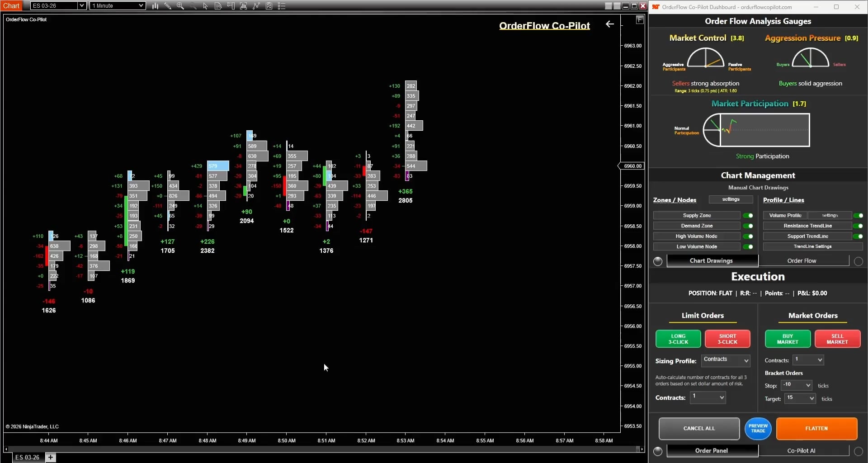Open the ES 03-26 instrument dropdown
This screenshot has width=868, height=463.
[x=58, y=6]
